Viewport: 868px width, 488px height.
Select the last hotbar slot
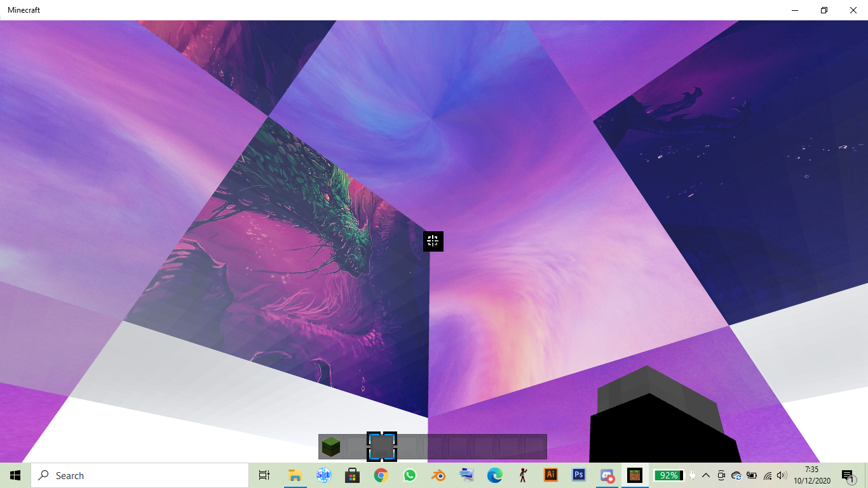click(x=534, y=447)
